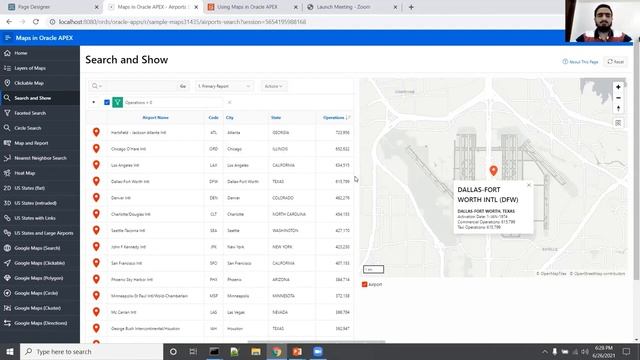Open Zoom from the taskbar
The image size is (640, 360).
pyautogui.click(x=318, y=351)
